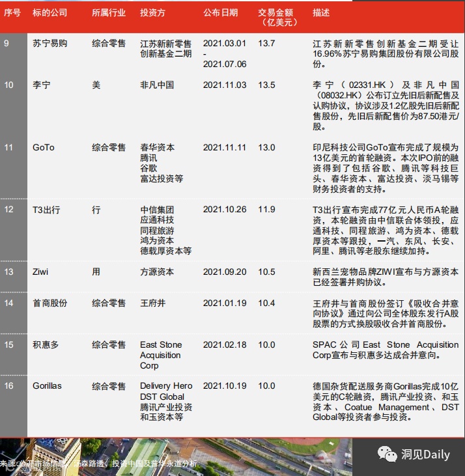Click the Gorillas C轮融资 description

click(x=386, y=402)
